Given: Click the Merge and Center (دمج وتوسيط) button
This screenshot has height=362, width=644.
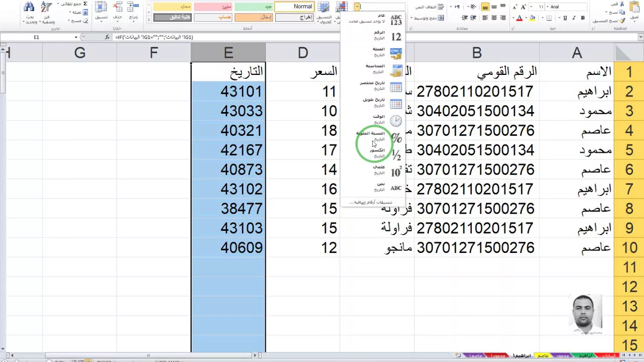Looking at the screenshot, I should (x=428, y=18).
